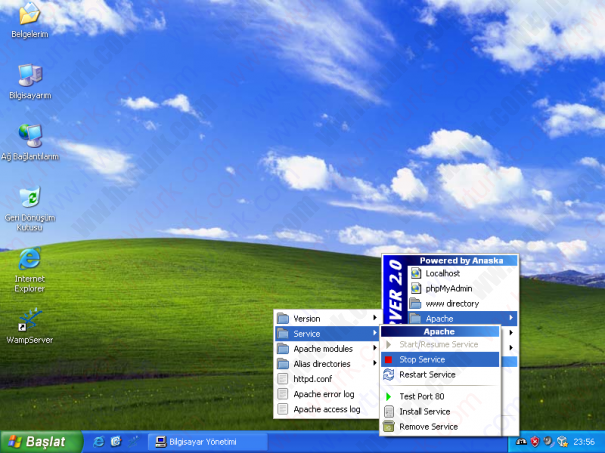605x453 pixels.
Task: Expand the Apache submenu arrow
Action: point(511,318)
